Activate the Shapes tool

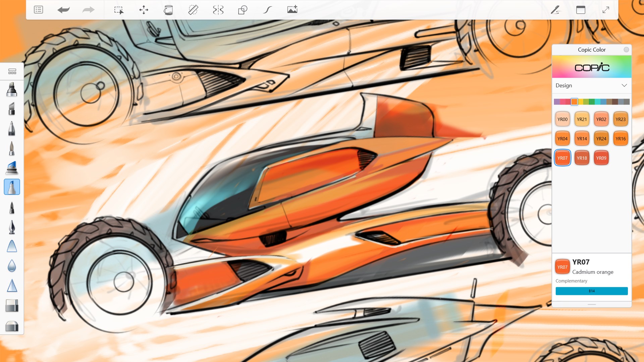point(243,10)
